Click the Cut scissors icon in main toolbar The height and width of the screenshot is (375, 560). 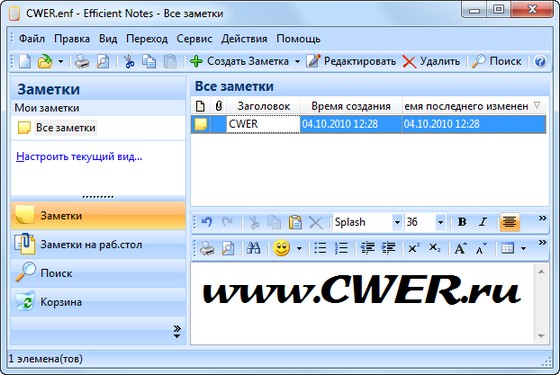tap(129, 61)
